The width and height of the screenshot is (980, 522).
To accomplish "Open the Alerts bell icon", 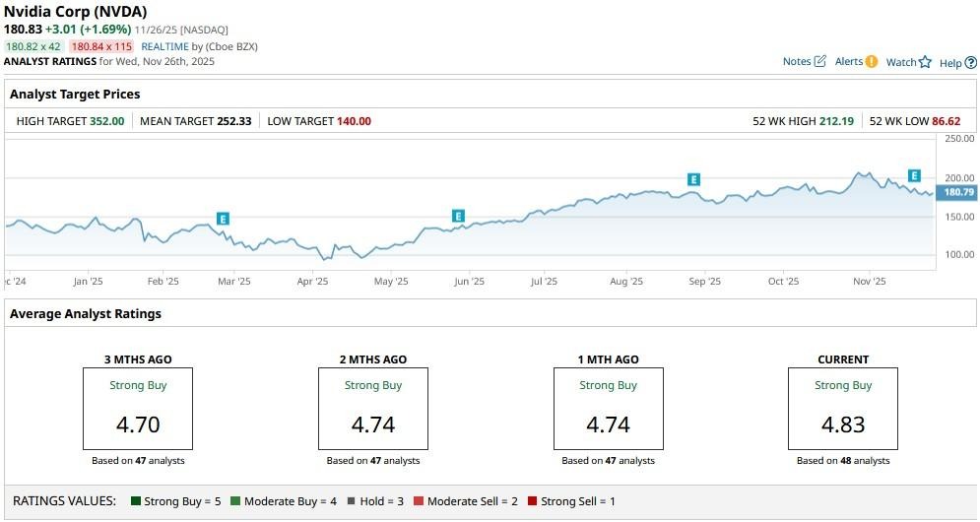I will tap(871, 61).
